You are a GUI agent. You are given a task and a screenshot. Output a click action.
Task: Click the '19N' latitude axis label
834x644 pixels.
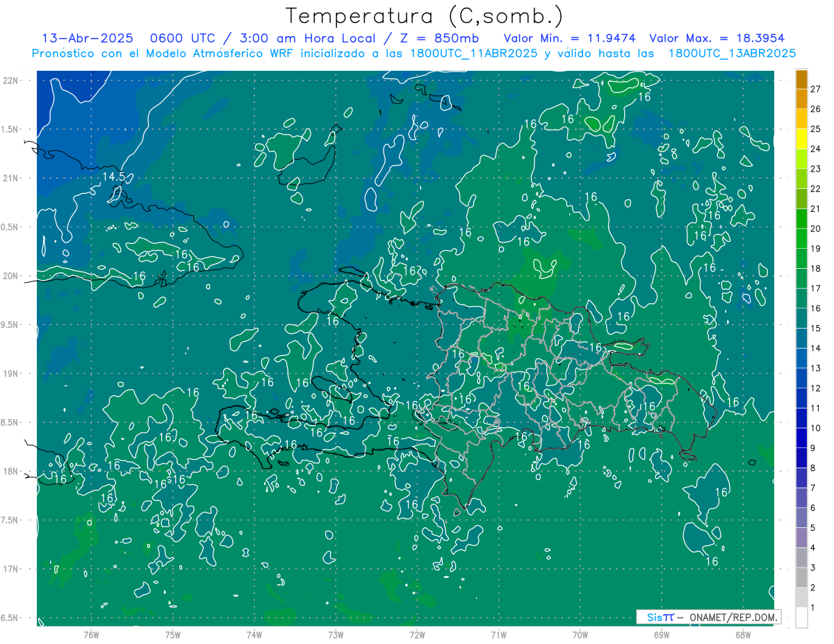[11, 374]
